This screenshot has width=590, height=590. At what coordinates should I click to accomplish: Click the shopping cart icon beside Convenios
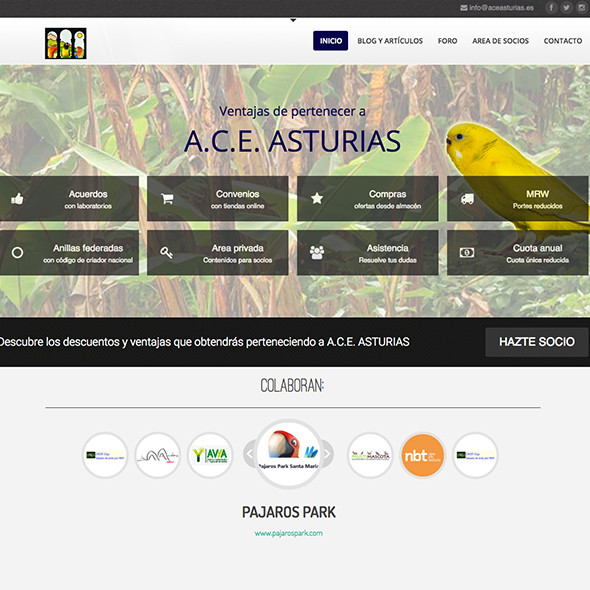[167, 199]
